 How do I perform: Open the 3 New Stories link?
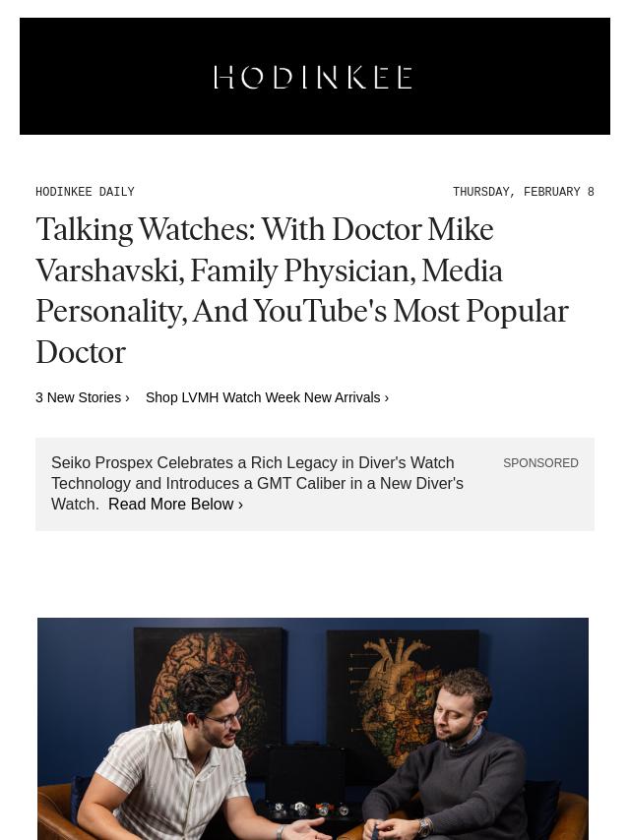pyautogui.click(x=82, y=397)
